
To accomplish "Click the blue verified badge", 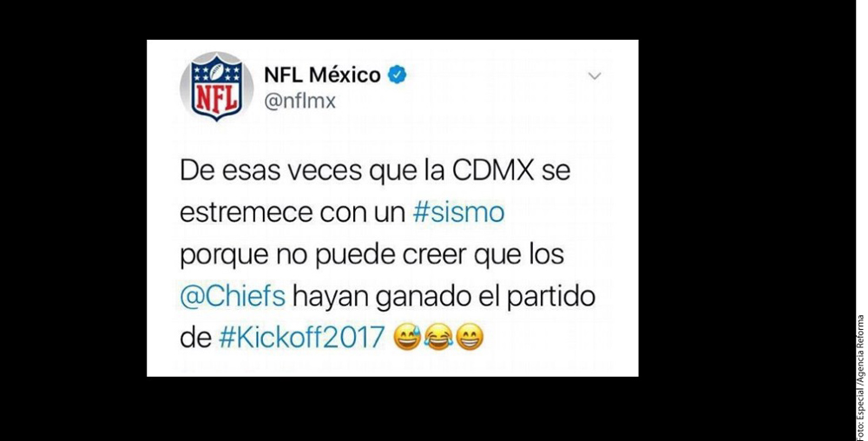I will [397, 75].
